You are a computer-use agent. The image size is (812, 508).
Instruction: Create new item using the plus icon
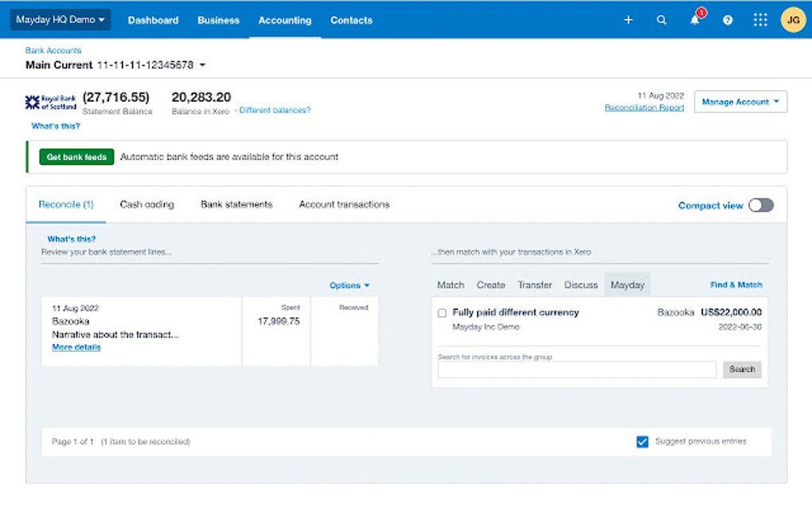(628, 20)
